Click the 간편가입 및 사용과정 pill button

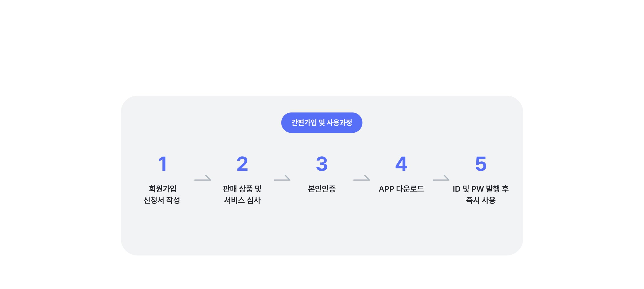(321, 123)
